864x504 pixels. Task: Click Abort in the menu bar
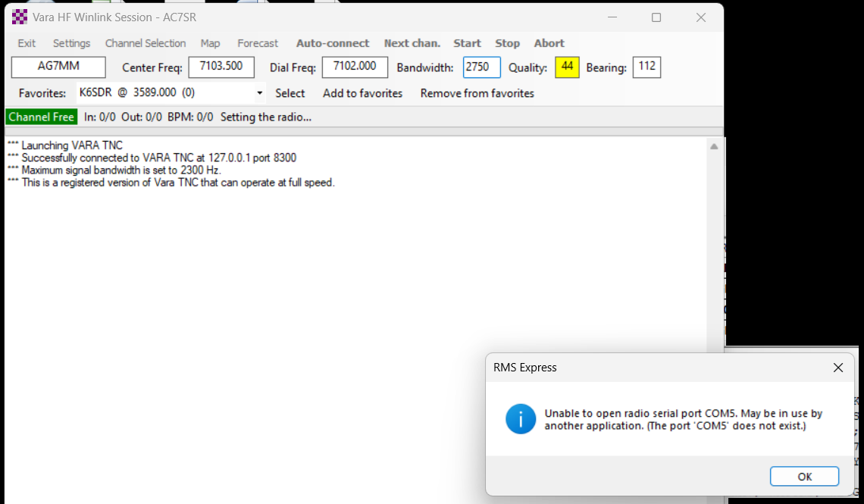[x=549, y=43]
